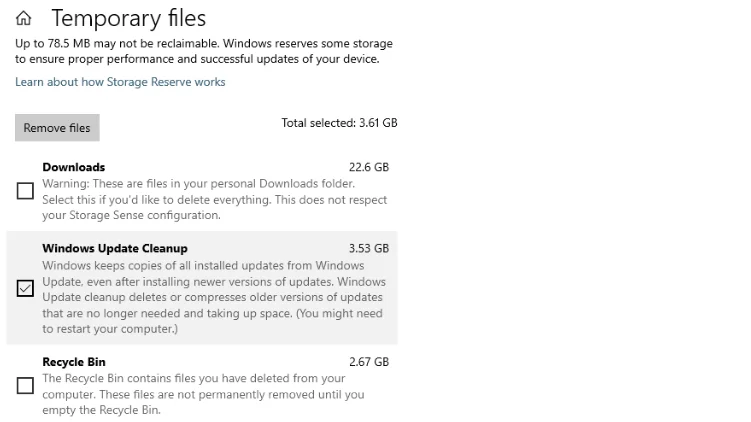This screenshot has height=422, width=751.
Task: Check the Downloads checkbox
Action: [25, 191]
